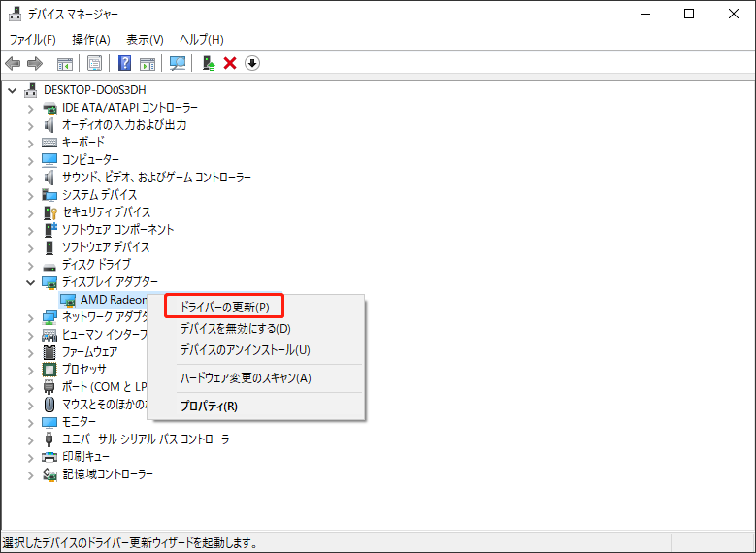Expand IDE ATA/ATAPI コントローラー category

31,108
